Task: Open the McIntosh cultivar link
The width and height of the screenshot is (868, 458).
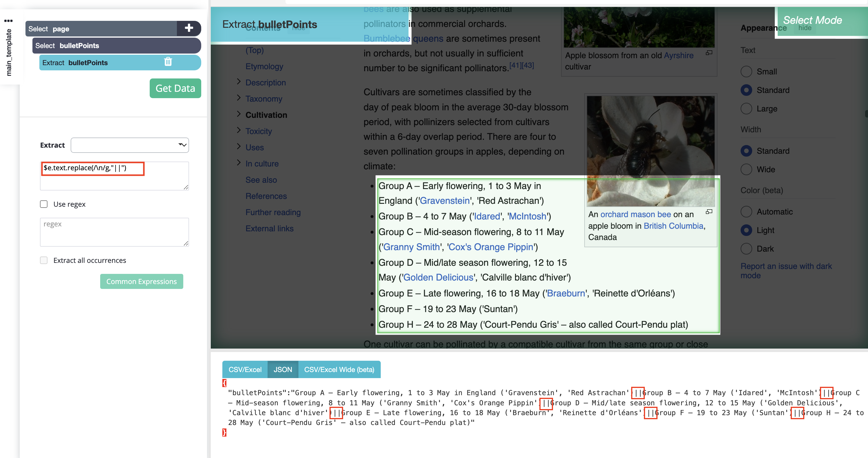Action: point(527,216)
